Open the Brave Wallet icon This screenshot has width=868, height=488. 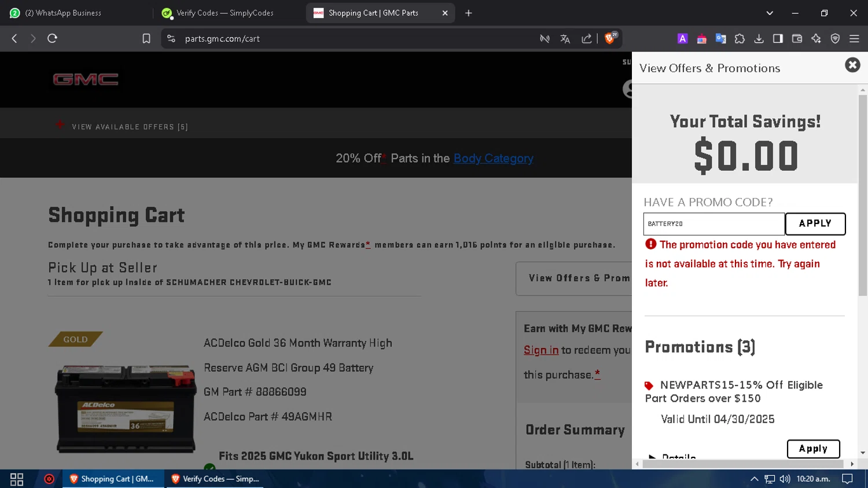(797, 39)
